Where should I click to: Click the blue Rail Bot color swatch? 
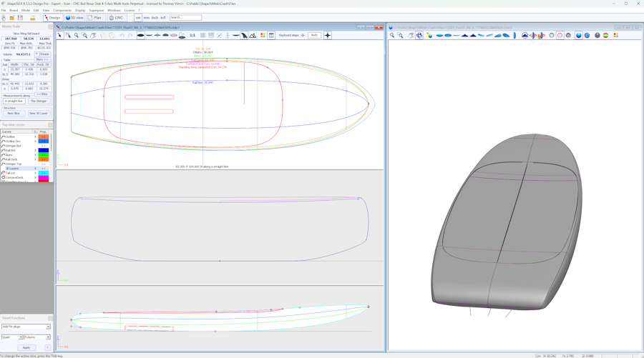pos(44,151)
